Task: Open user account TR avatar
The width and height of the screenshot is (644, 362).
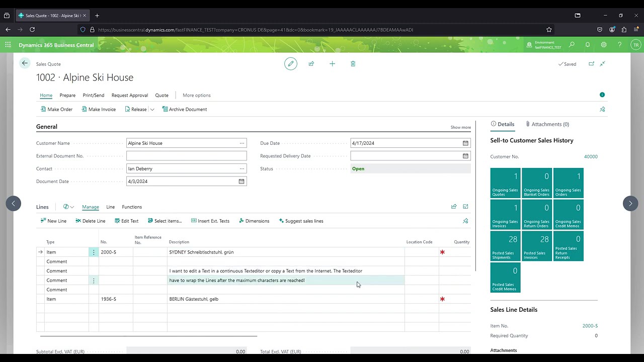Action: tap(636, 45)
